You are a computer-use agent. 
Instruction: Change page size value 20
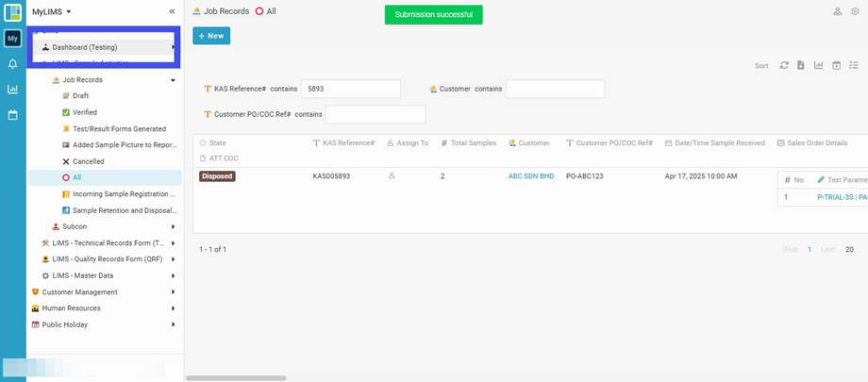point(849,250)
